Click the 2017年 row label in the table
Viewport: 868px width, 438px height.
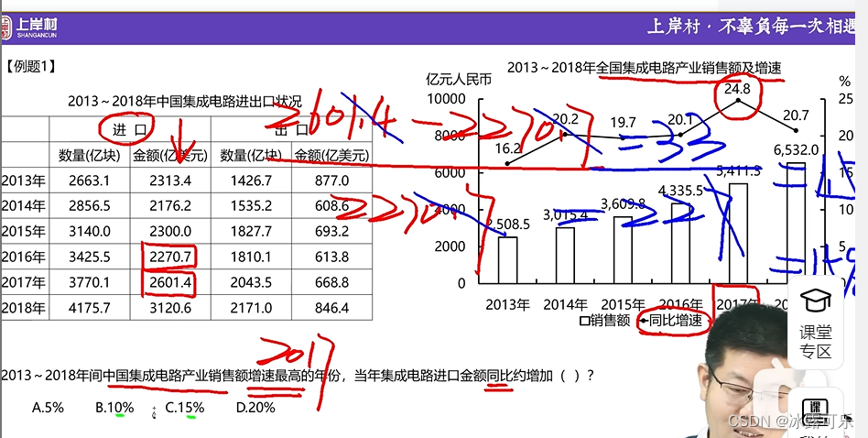23,282
